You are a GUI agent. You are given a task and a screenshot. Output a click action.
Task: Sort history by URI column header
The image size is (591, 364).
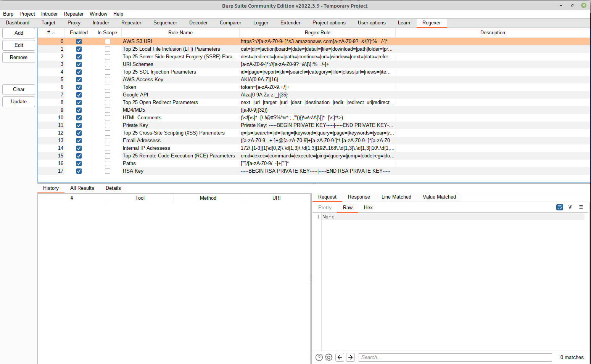(277, 198)
